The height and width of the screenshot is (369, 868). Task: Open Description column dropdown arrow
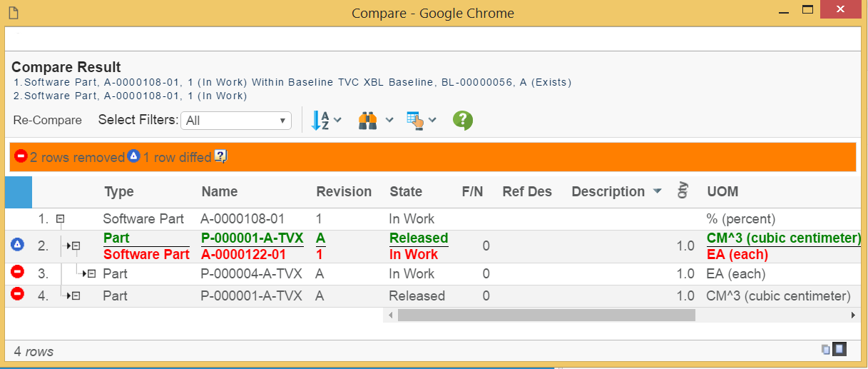tap(658, 191)
